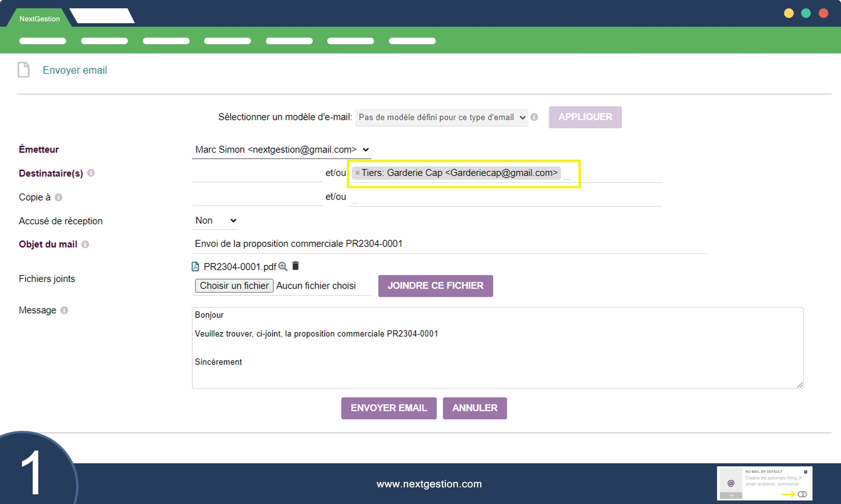Click info icon next to Destinataire(s)

(91, 173)
